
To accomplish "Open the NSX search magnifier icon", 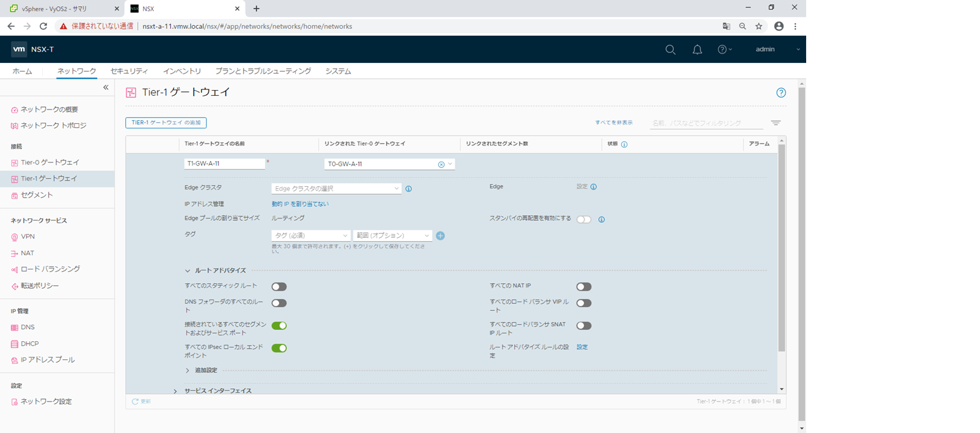I will coord(670,49).
